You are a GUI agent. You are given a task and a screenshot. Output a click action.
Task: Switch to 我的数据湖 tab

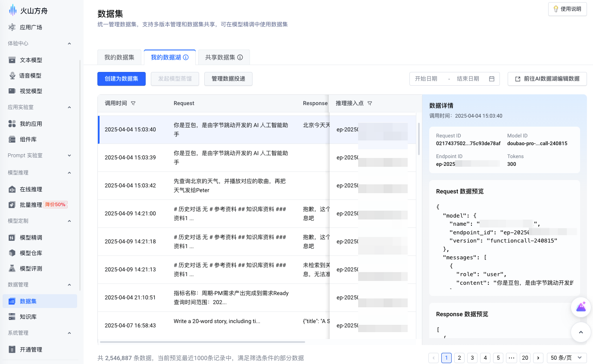(x=170, y=57)
